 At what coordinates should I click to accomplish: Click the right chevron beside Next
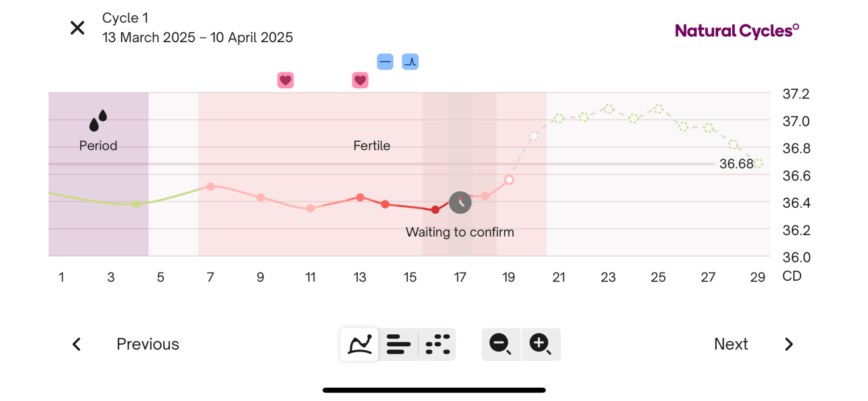(789, 344)
